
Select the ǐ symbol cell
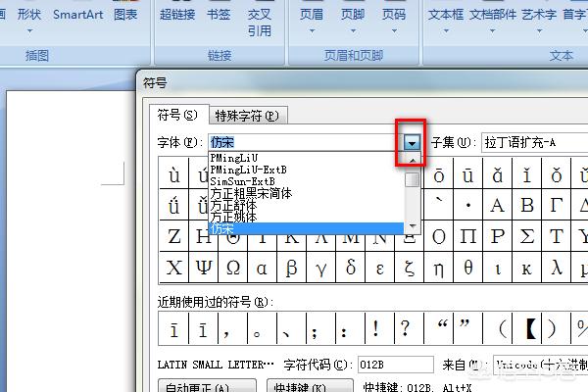[527, 173]
